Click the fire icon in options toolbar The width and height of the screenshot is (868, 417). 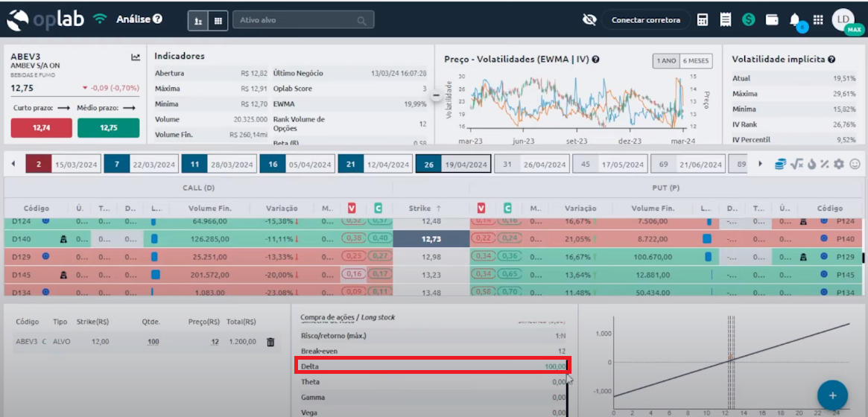[811, 164]
